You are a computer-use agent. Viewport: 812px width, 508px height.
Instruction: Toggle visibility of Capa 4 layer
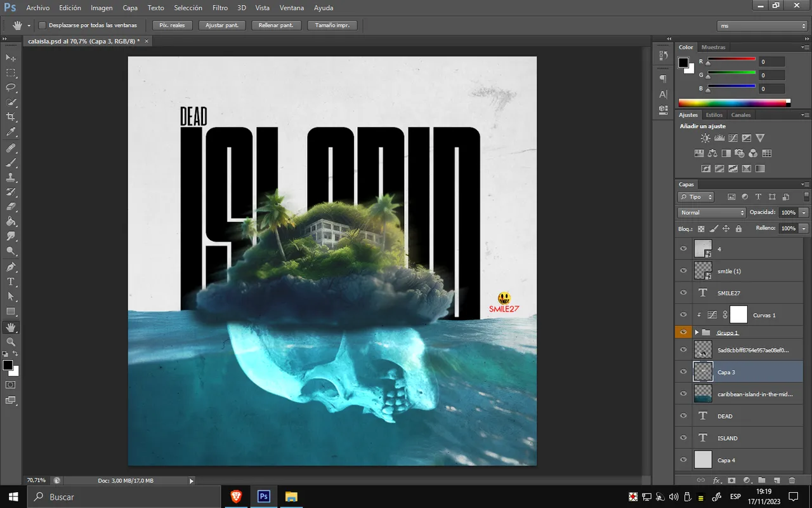(x=683, y=460)
